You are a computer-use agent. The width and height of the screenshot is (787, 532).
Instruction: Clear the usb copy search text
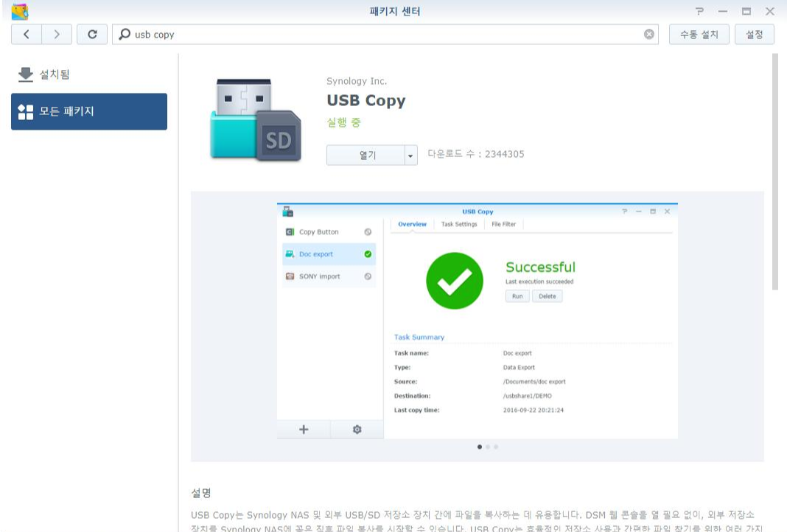pyautogui.click(x=649, y=34)
